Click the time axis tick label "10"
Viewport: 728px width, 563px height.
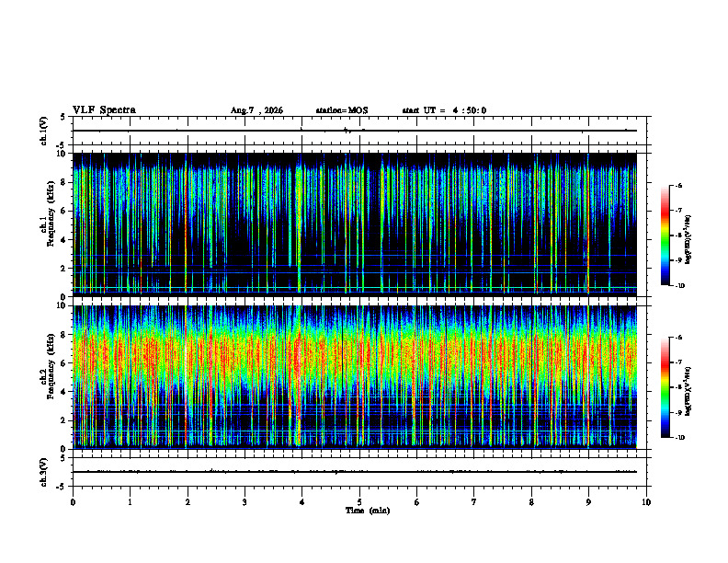(646, 502)
